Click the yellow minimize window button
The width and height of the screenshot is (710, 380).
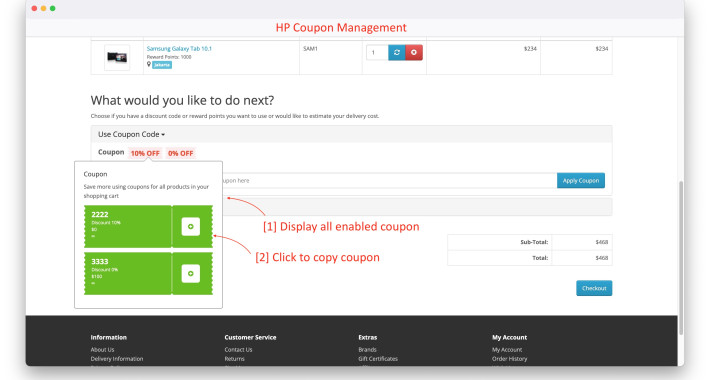(x=43, y=8)
